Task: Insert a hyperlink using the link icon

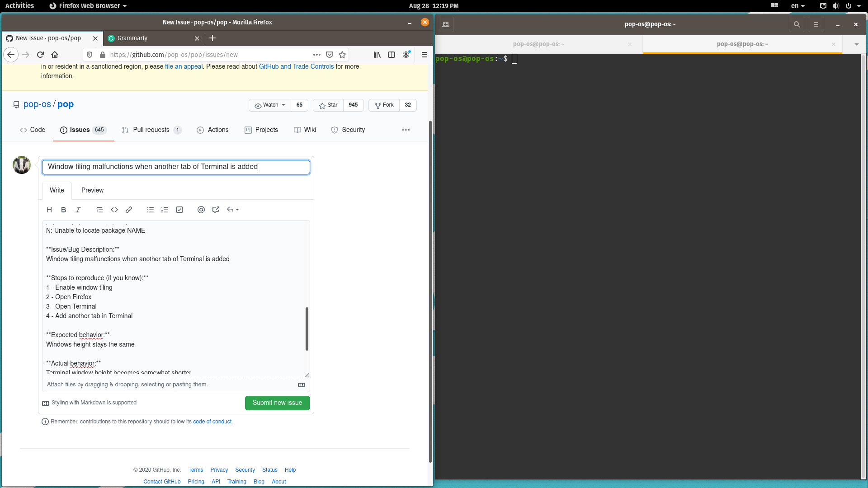Action: (x=129, y=210)
